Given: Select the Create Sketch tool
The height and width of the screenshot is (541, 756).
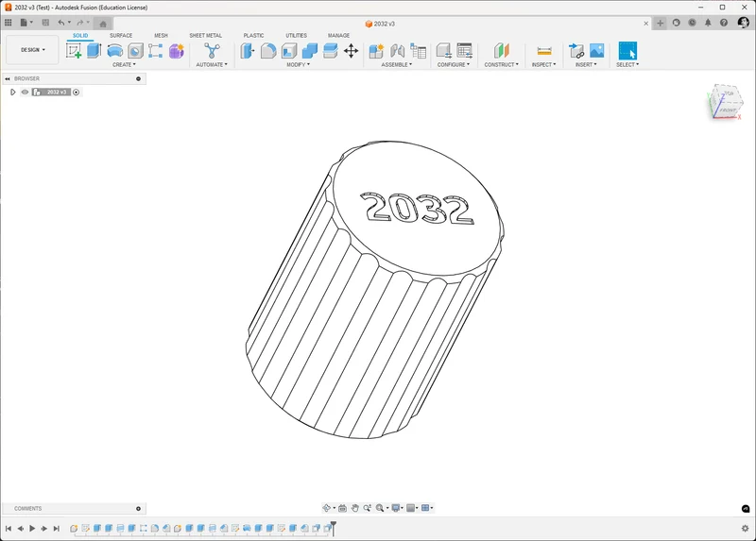Looking at the screenshot, I should click(74, 51).
